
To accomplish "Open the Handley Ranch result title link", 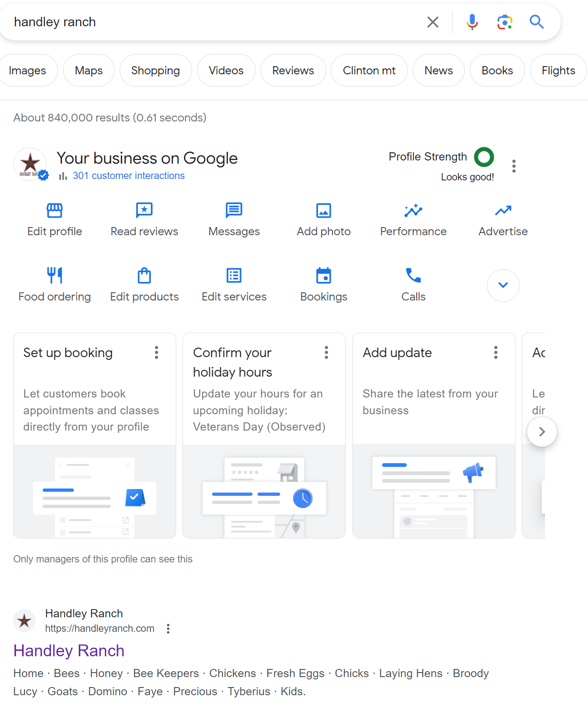I will click(69, 650).
